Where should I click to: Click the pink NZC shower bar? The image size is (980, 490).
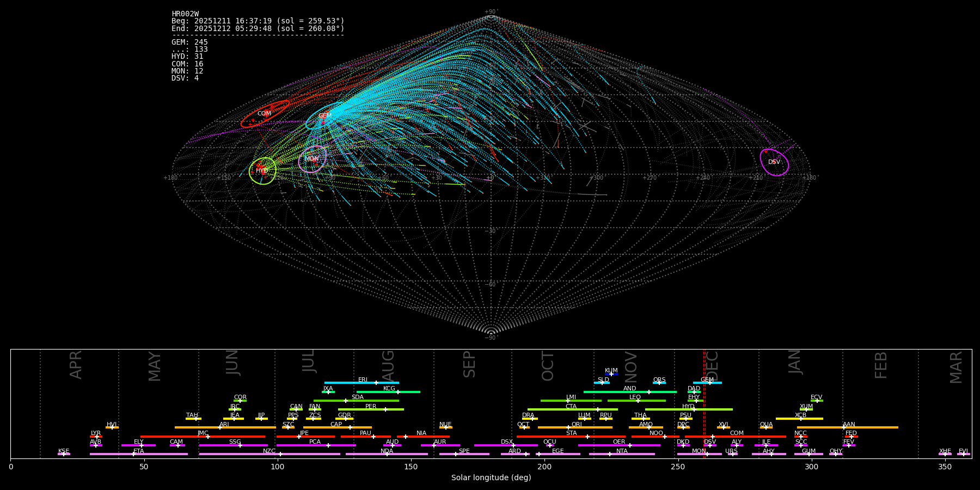coord(269,454)
